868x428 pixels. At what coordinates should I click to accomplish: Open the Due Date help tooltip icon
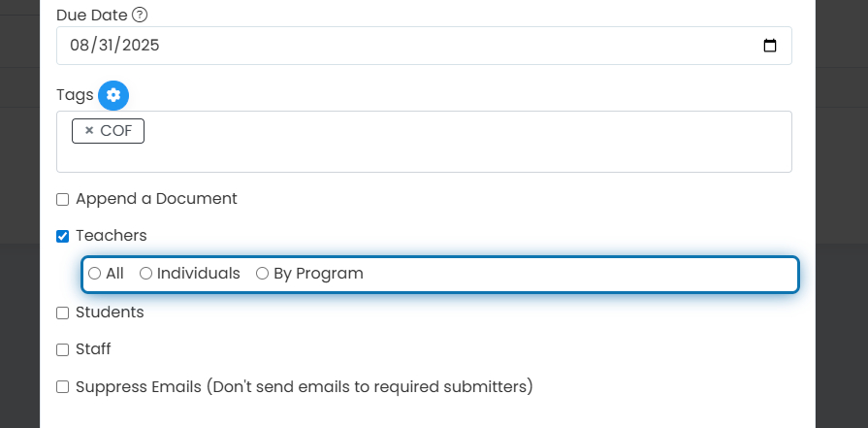click(x=140, y=15)
